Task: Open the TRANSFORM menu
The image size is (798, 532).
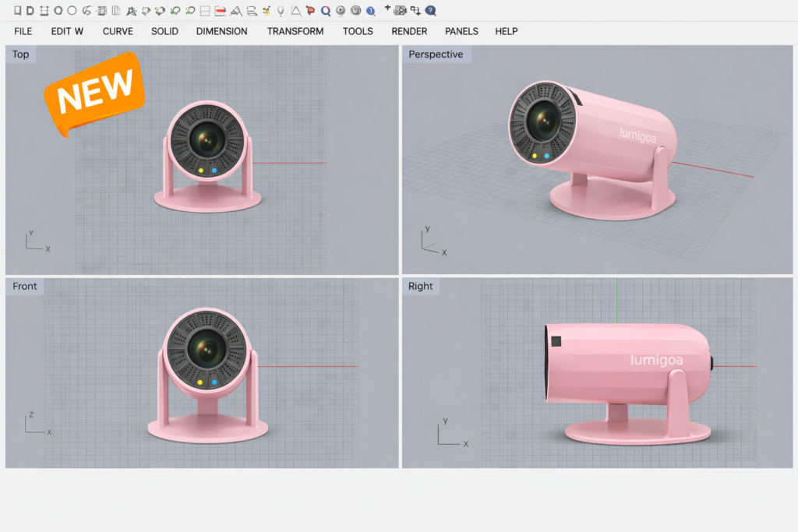Action: click(295, 32)
